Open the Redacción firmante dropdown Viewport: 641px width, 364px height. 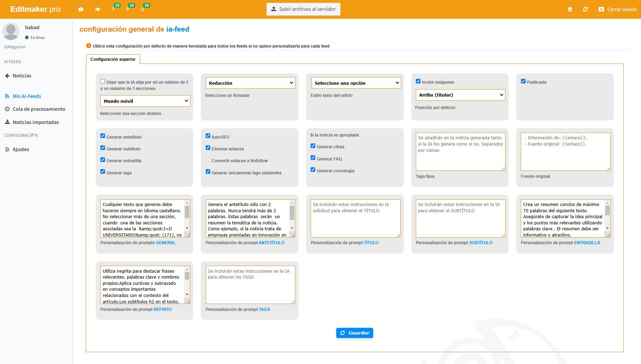(x=250, y=83)
